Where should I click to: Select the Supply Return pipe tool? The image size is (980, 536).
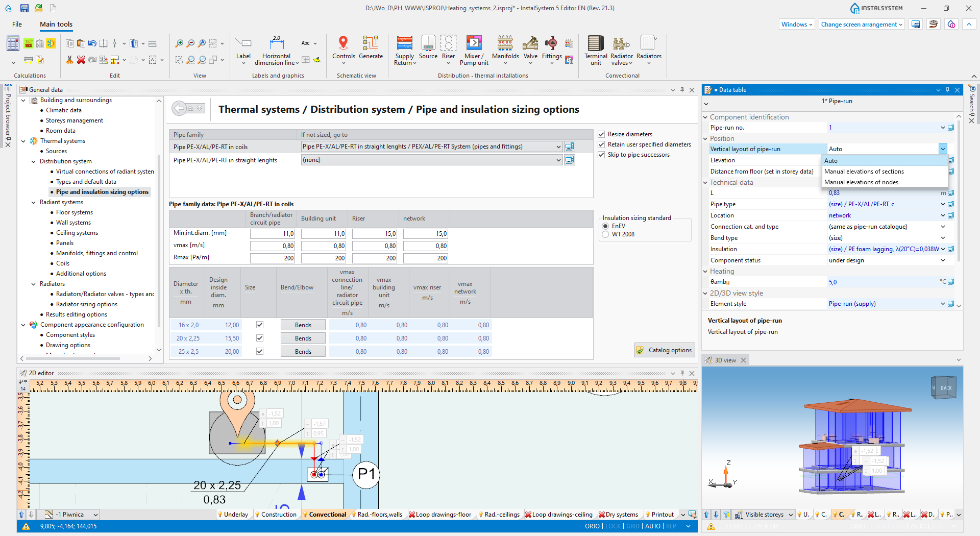pos(405,50)
